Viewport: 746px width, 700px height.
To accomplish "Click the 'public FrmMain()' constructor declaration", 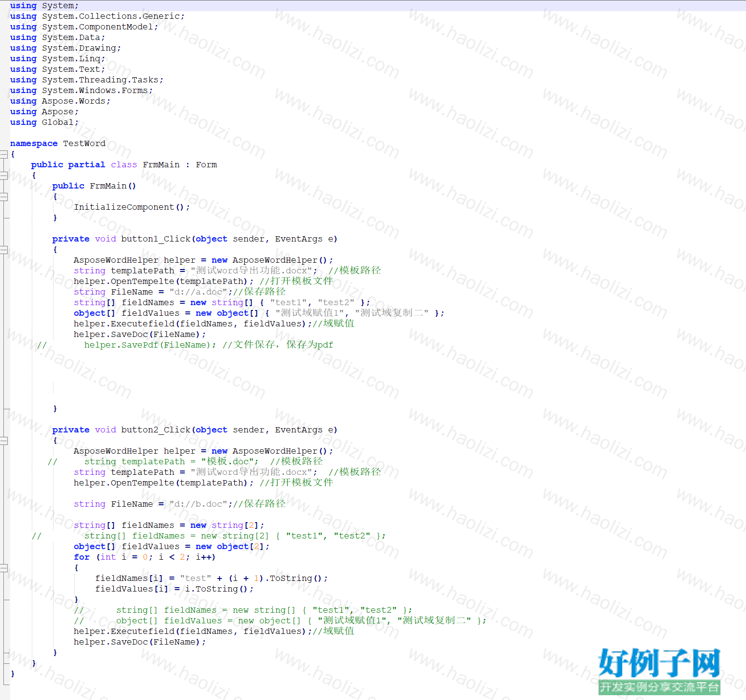I will pos(94,186).
